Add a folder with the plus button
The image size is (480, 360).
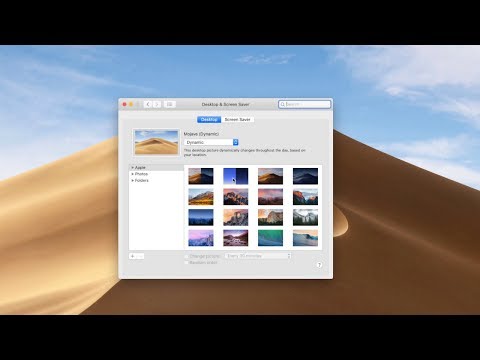pyautogui.click(x=133, y=256)
